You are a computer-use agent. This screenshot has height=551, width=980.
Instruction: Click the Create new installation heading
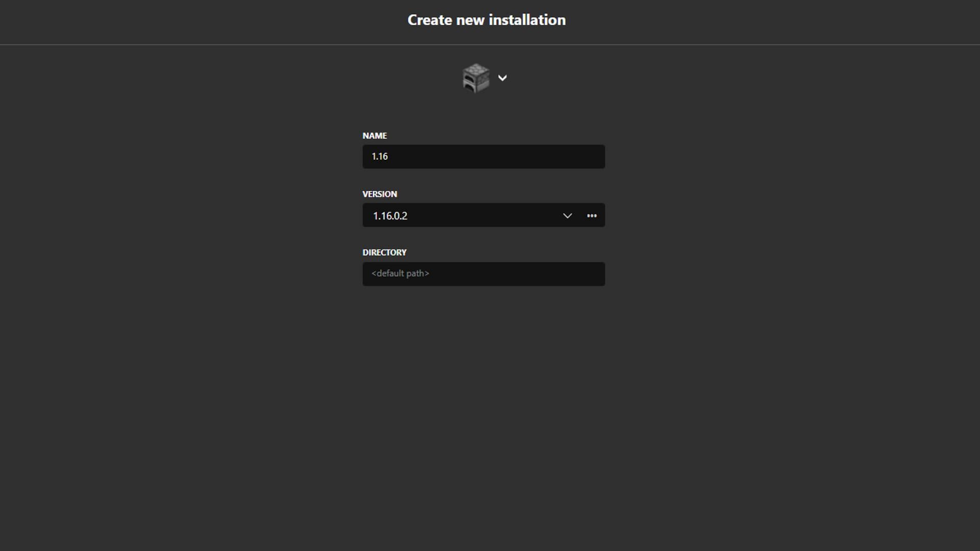486,20
